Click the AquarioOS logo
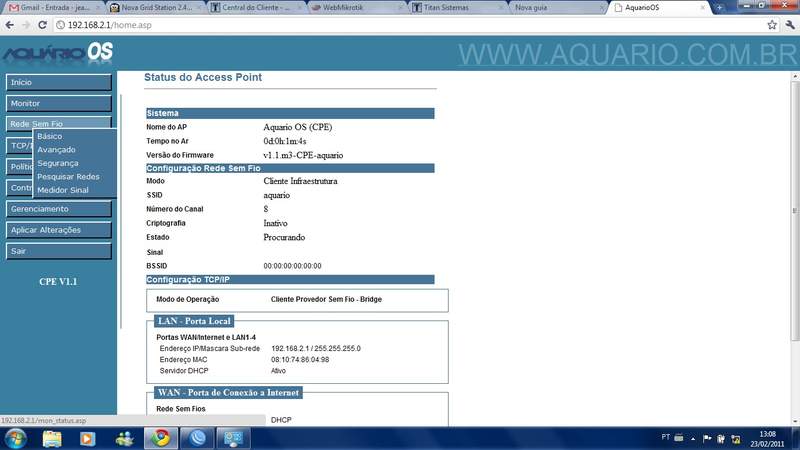 point(58,53)
